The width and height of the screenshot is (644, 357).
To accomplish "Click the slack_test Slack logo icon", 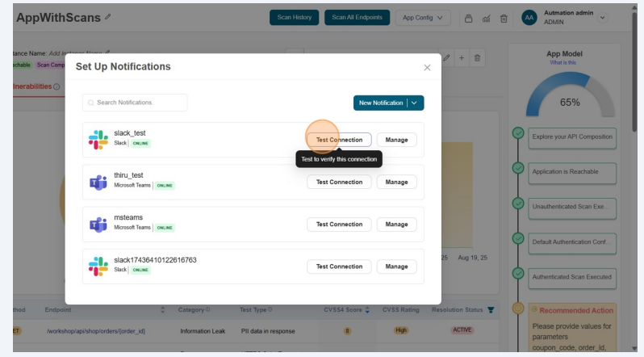I will 98,140.
